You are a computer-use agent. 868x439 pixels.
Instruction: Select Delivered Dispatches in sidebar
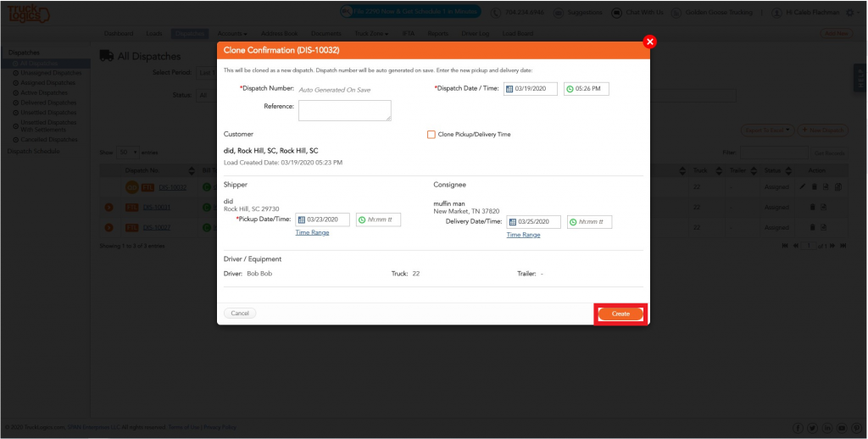pyautogui.click(x=48, y=103)
